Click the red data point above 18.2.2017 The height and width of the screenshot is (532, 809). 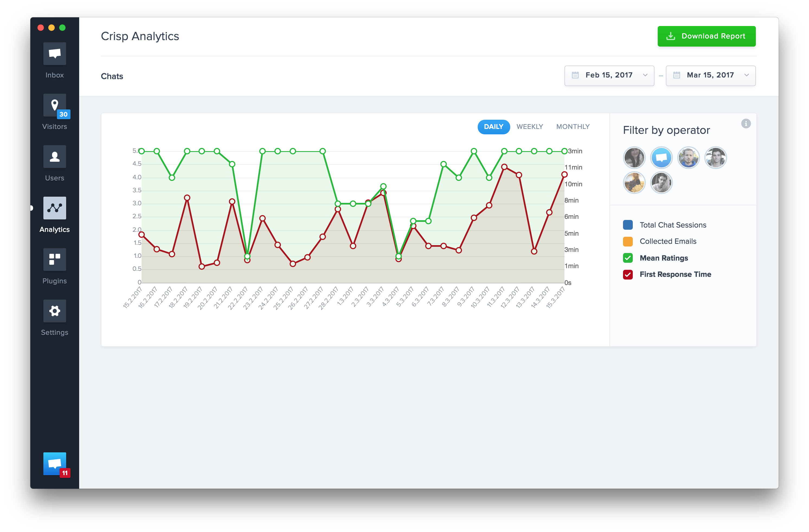[x=187, y=198]
